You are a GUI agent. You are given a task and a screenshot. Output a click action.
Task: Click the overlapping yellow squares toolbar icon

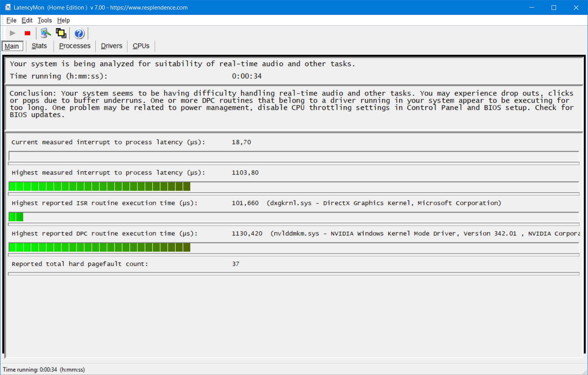tap(61, 33)
